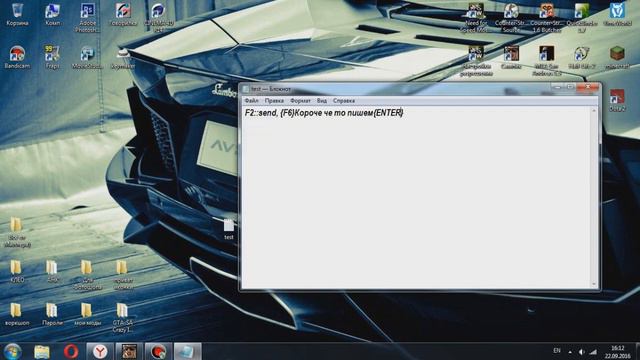Image resolution: width=640 pixels, height=360 pixels.
Task: Launch the Bandicam desktop shortcut
Action: click(17, 57)
